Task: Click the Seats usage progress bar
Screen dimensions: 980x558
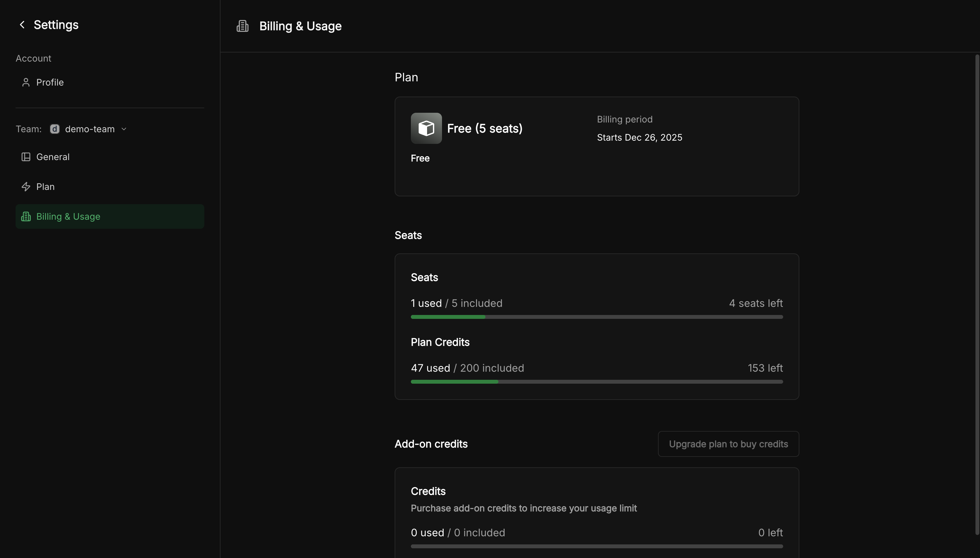Action: point(597,317)
